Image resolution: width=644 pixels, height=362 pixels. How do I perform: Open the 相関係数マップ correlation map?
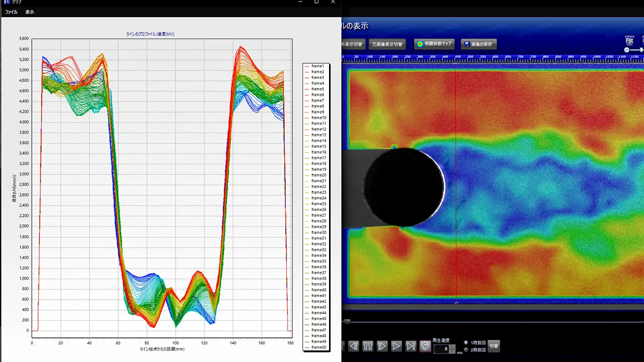(434, 44)
